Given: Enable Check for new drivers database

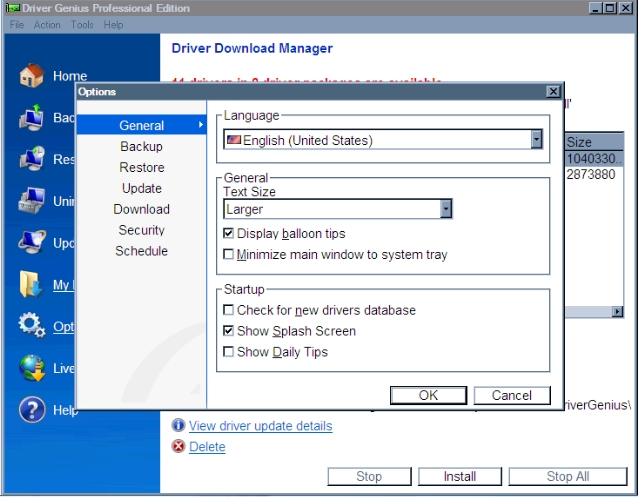Looking at the screenshot, I should 228,310.
